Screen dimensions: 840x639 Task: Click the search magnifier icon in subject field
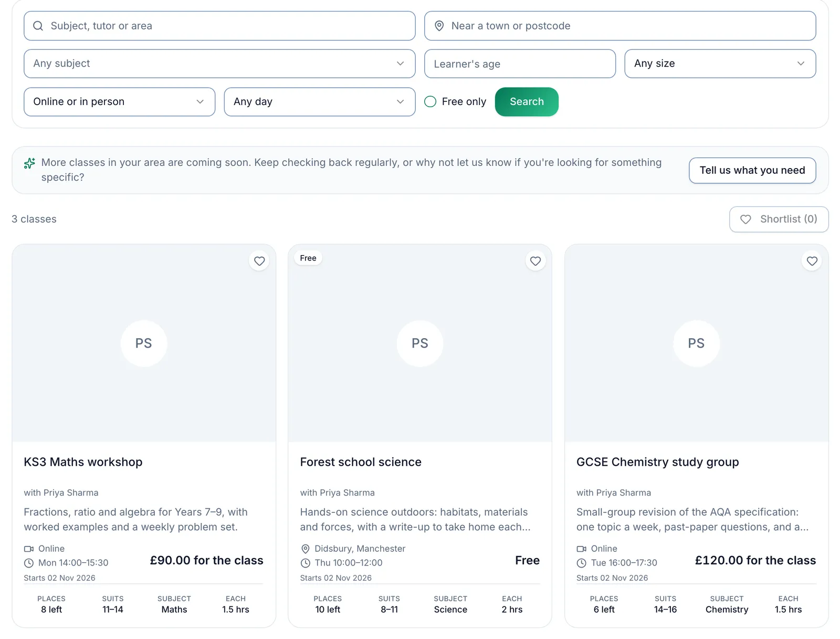pyautogui.click(x=38, y=26)
